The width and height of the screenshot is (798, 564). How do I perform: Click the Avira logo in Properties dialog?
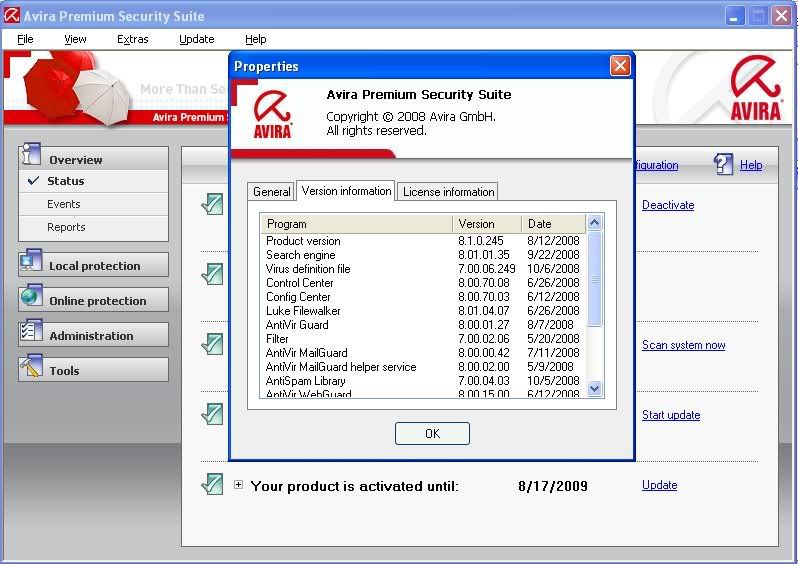click(x=272, y=114)
